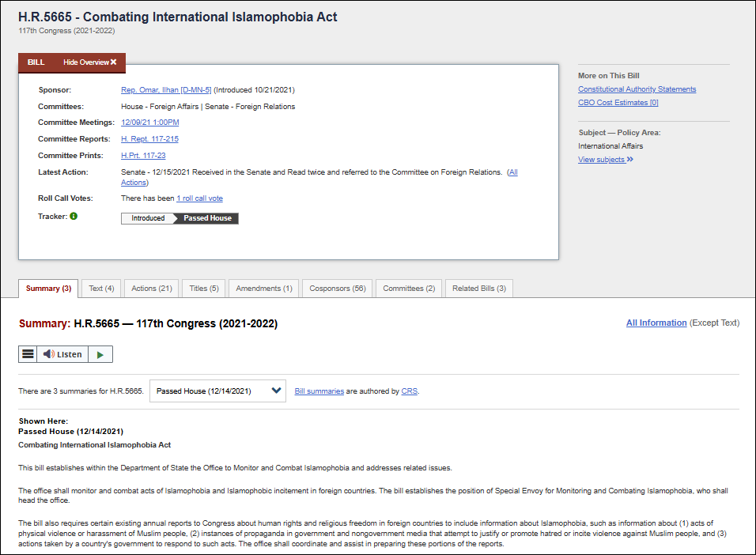Click the Passed House tracker stage

(x=207, y=218)
